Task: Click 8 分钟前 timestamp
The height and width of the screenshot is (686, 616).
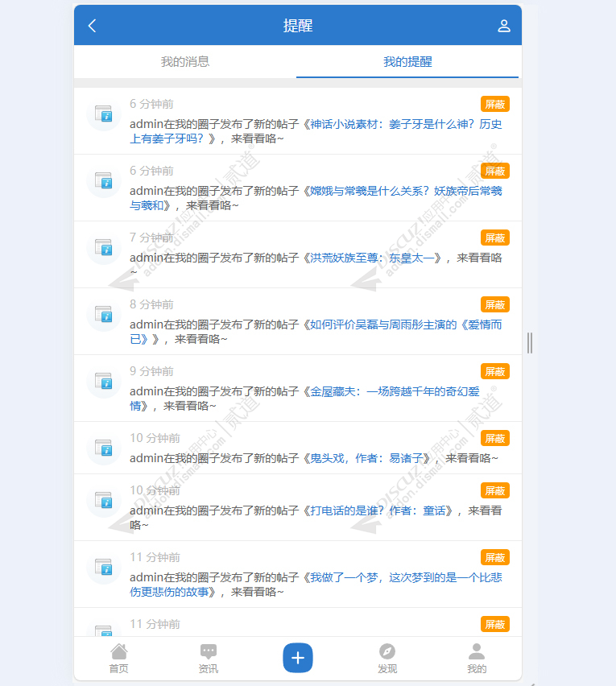Action: click(x=151, y=304)
